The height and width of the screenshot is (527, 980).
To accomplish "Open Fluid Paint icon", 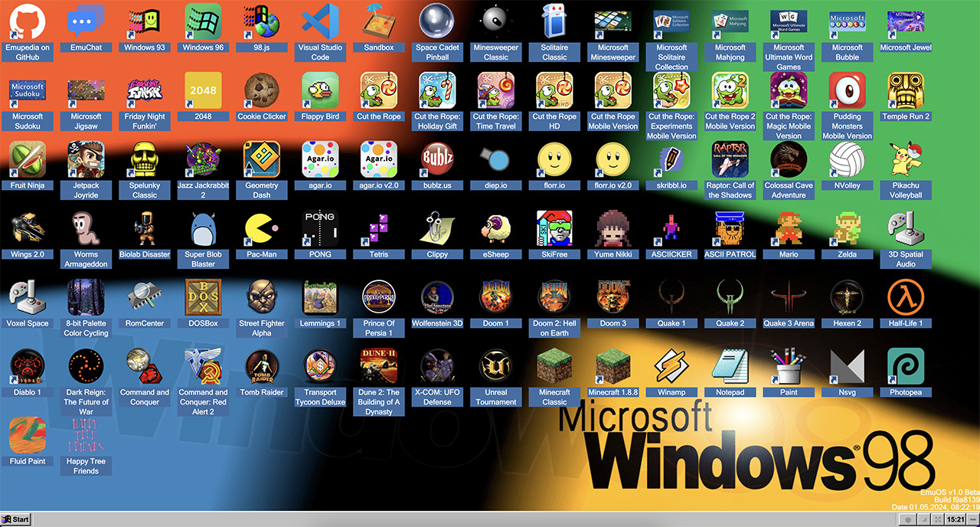I will click(28, 435).
